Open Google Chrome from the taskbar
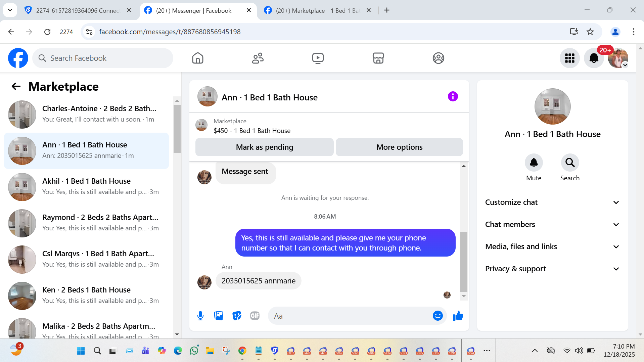This screenshot has width=644, height=362. [x=242, y=351]
